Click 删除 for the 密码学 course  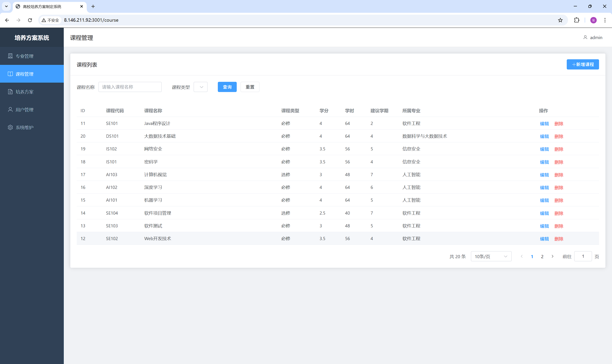pos(558,162)
